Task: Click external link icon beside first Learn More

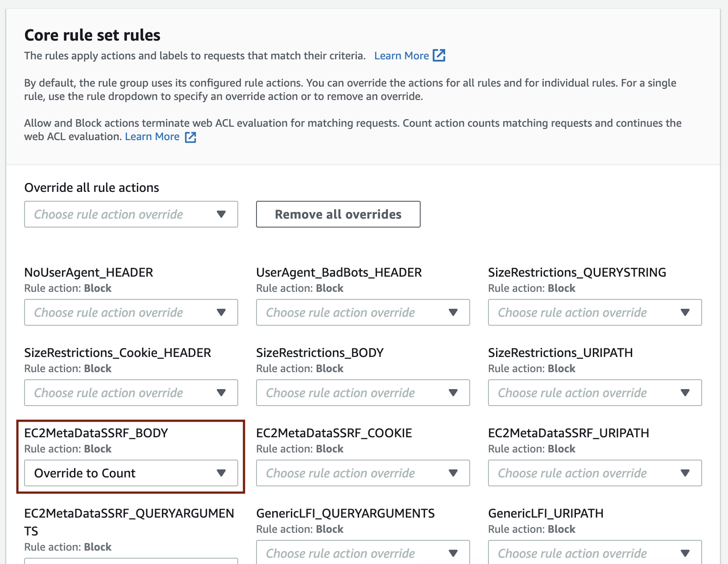Action: pos(439,56)
